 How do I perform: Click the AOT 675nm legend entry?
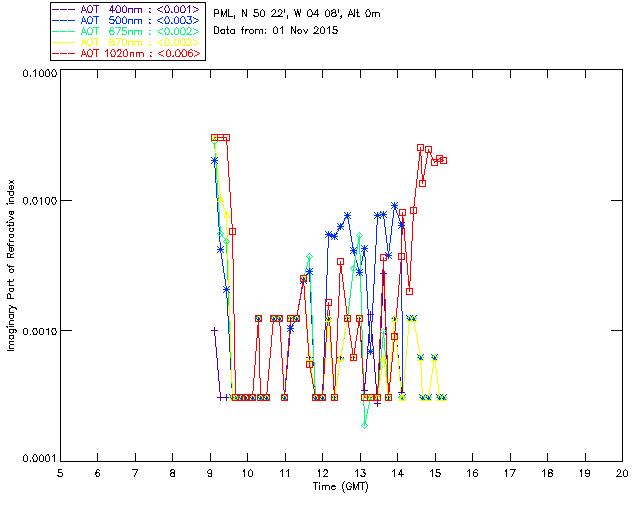127,31
